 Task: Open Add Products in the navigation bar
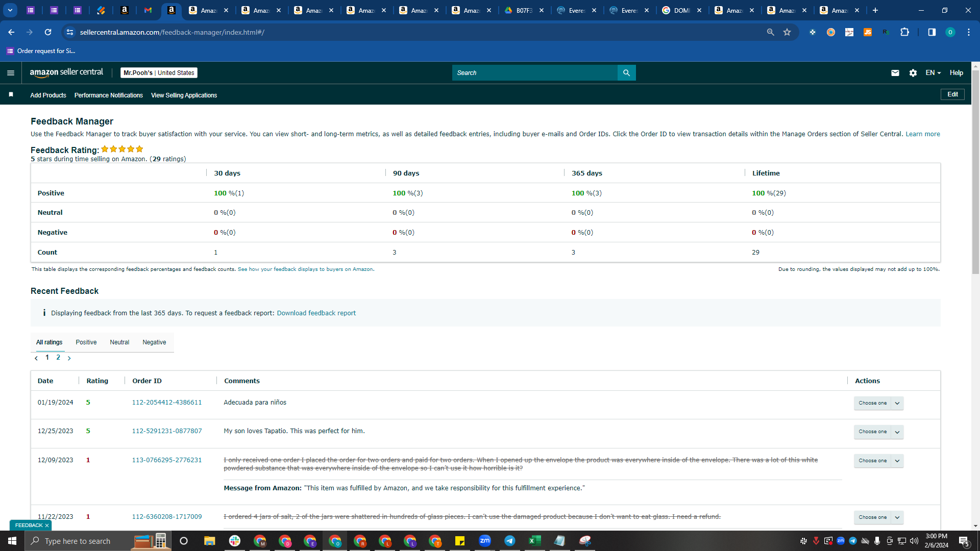click(48, 95)
